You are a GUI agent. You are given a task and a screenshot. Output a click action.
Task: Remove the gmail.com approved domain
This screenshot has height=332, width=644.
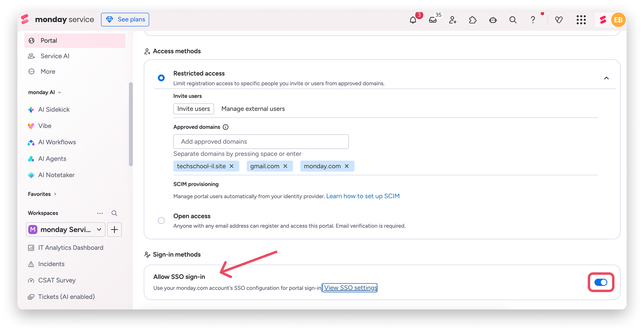pyautogui.click(x=285, y=166)
